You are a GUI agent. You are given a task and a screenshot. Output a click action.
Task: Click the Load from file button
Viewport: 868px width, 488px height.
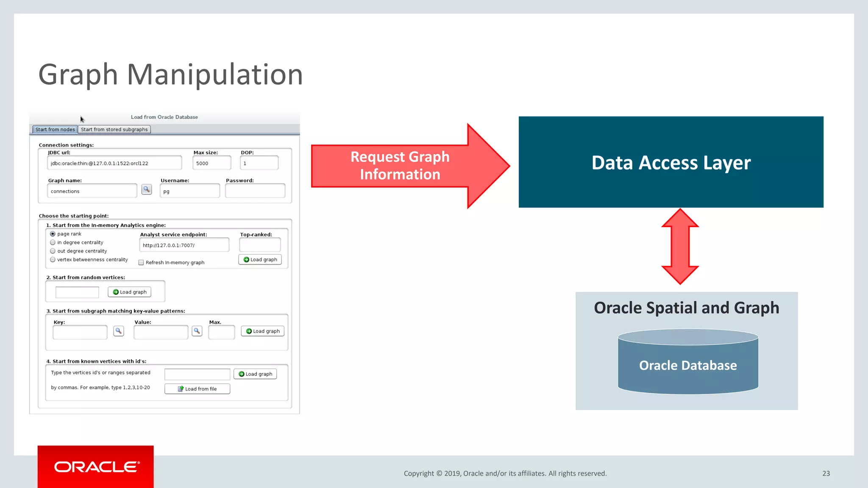point(198,389)
